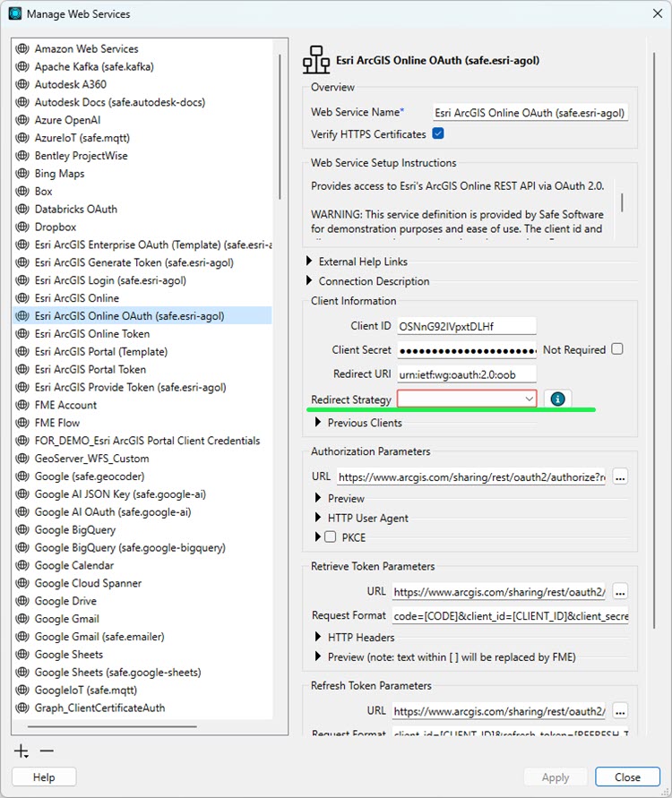Click the Client Secret field

(x=467, y=350)
